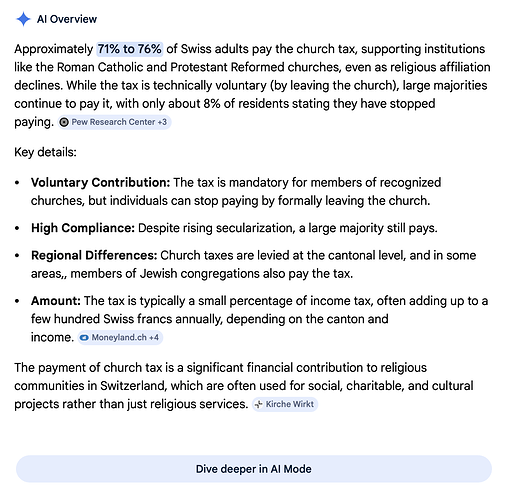
Task: Click the Key details: label
Action: click(x=45, y=152)
